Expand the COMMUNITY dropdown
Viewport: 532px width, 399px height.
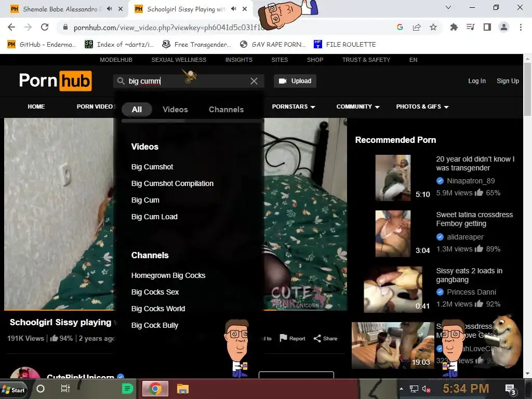tap(358, 107)
